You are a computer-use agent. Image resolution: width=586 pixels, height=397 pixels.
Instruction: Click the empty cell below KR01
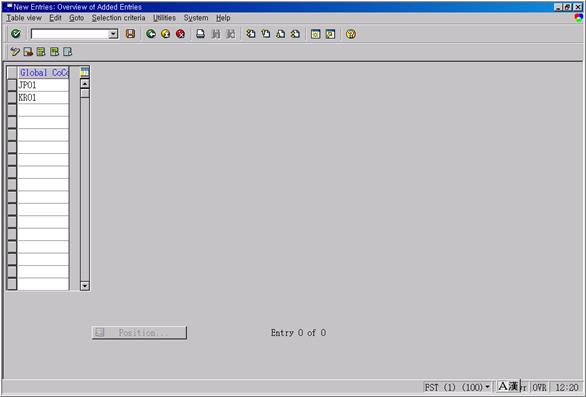(x=43, y=110)
